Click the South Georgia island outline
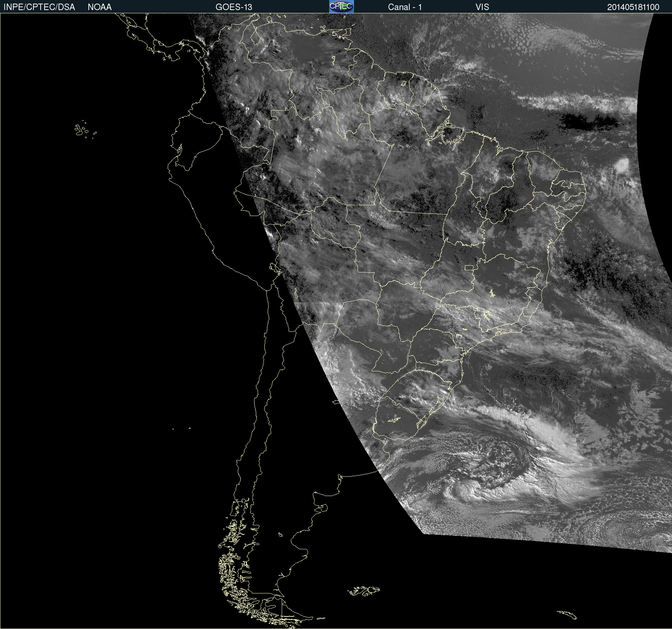 (567, 614)
